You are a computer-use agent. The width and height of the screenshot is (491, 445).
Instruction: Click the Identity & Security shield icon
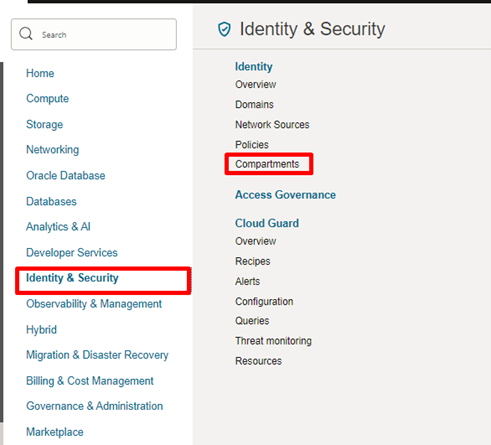[x=224, y=29]
